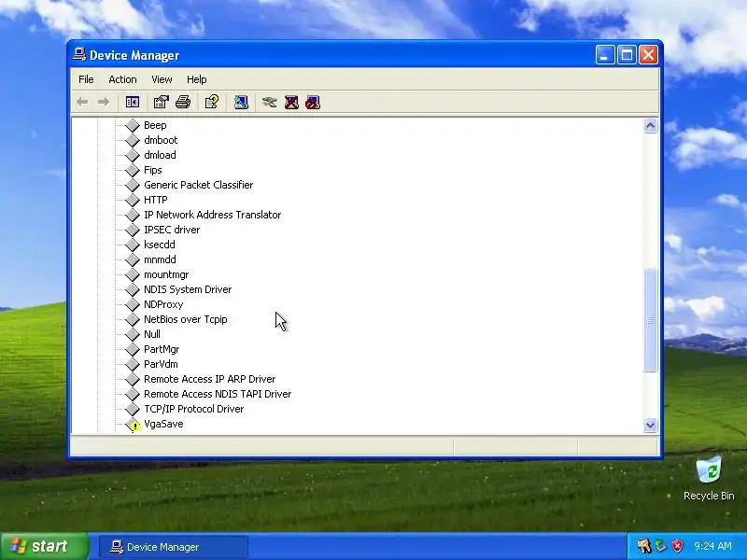Open the View menu
747x560 pixels.
point(162,79)
